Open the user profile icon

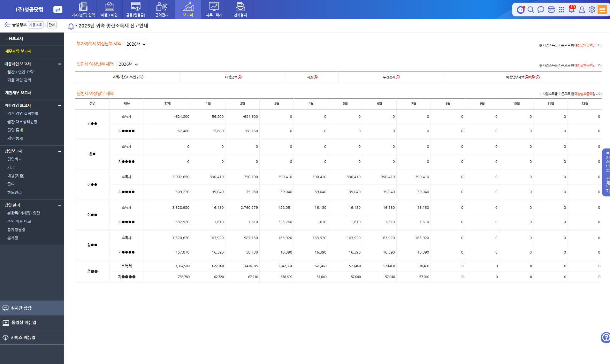coord(582,10)
